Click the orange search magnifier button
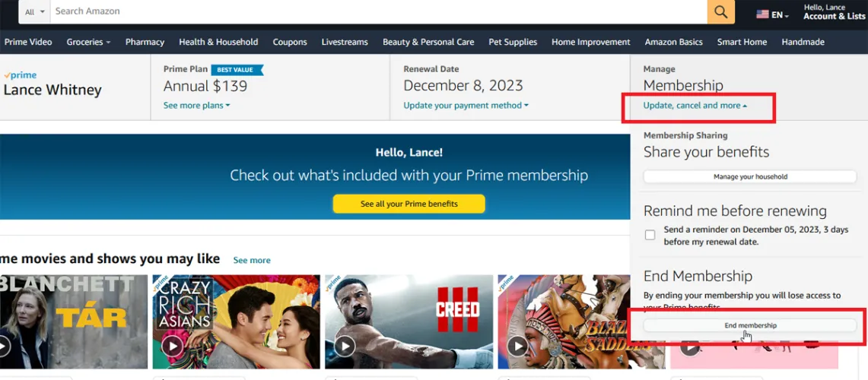The height and width of the screenshot is (380, 868). pos(720,11)
